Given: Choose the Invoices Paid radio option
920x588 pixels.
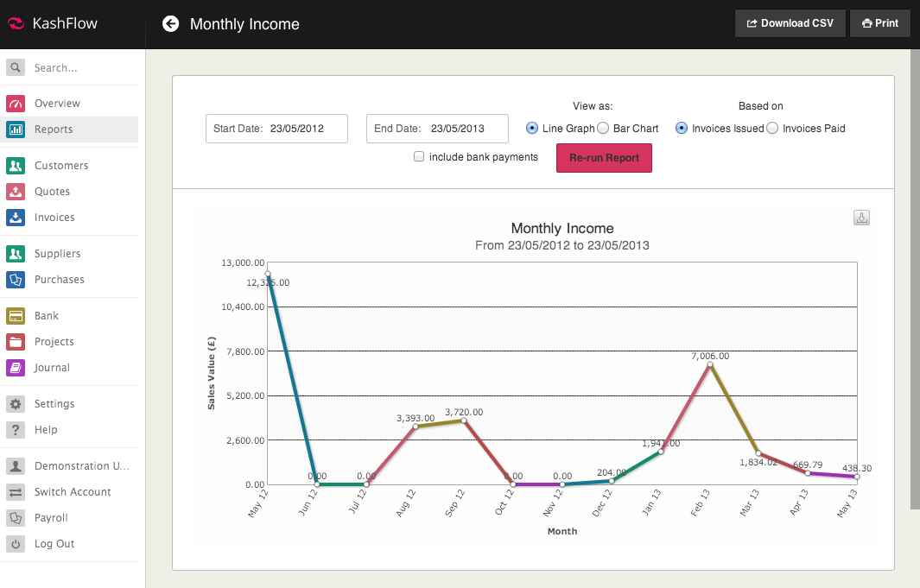Looking at the screenshot, I should pyautogui.click(x=772, y=129).
